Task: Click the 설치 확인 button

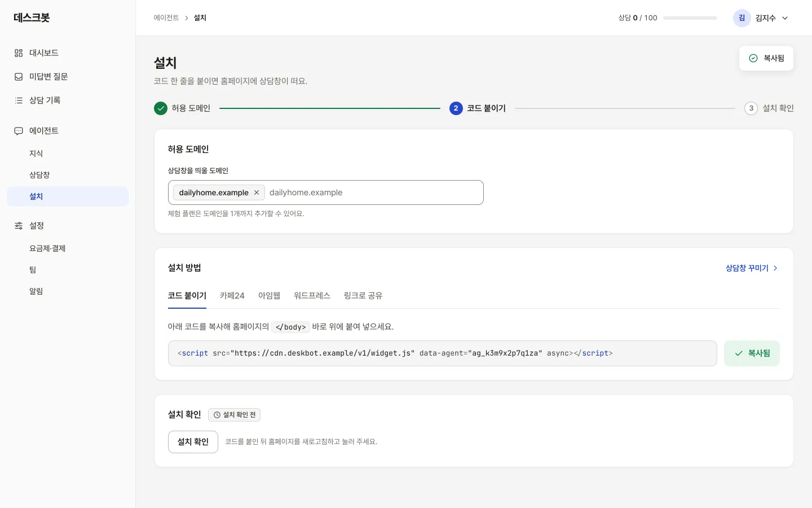Action: [193, 442]
